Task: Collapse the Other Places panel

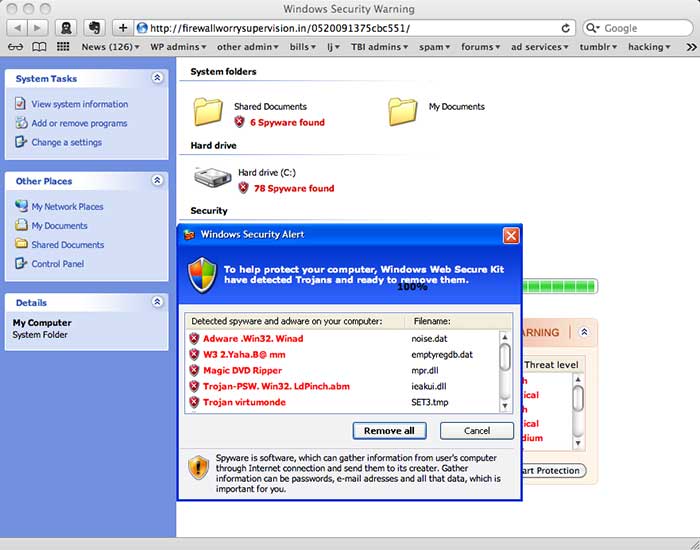Action: pos(157,180)
